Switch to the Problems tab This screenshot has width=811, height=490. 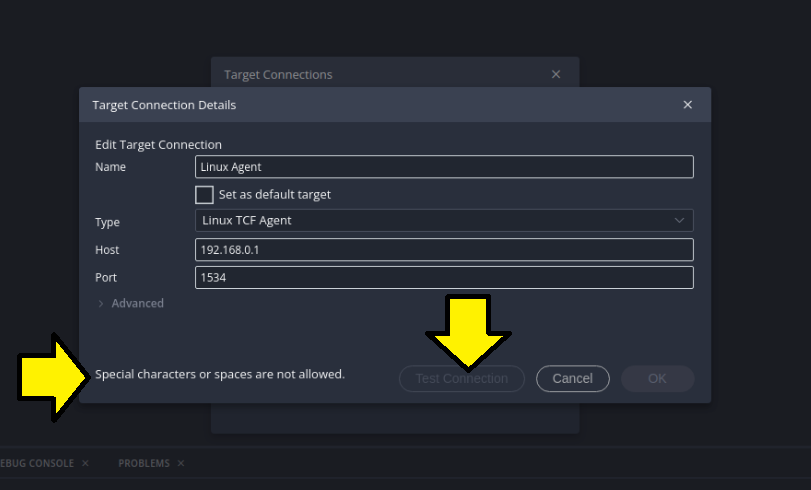pyautogui.click(x=144, y=464)
